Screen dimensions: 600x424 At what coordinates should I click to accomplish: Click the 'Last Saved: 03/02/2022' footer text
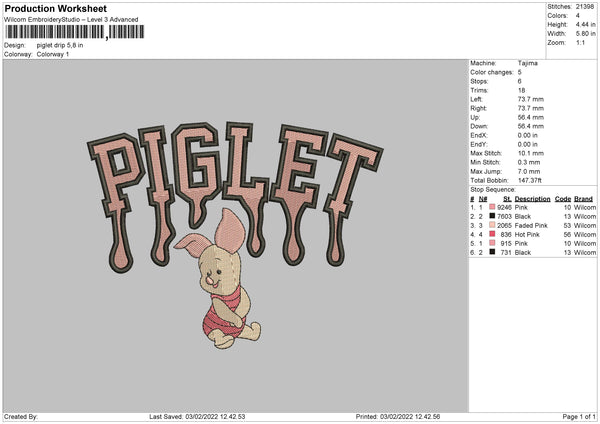pos(197,416)
